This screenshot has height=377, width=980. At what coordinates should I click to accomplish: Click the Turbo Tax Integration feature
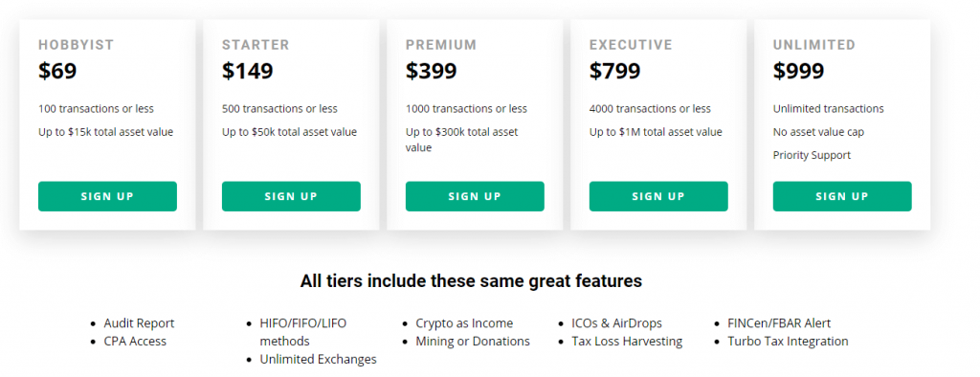coord(789,342)
